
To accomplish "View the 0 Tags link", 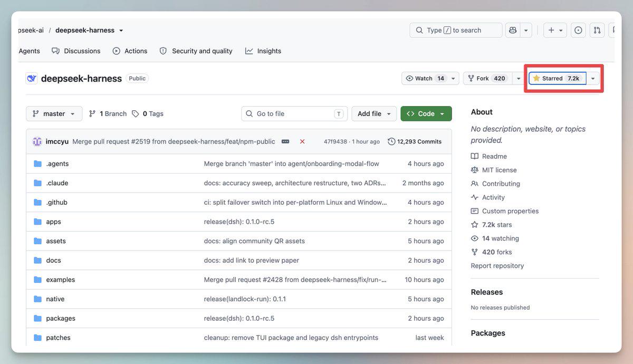I will [x=148, y=113].
